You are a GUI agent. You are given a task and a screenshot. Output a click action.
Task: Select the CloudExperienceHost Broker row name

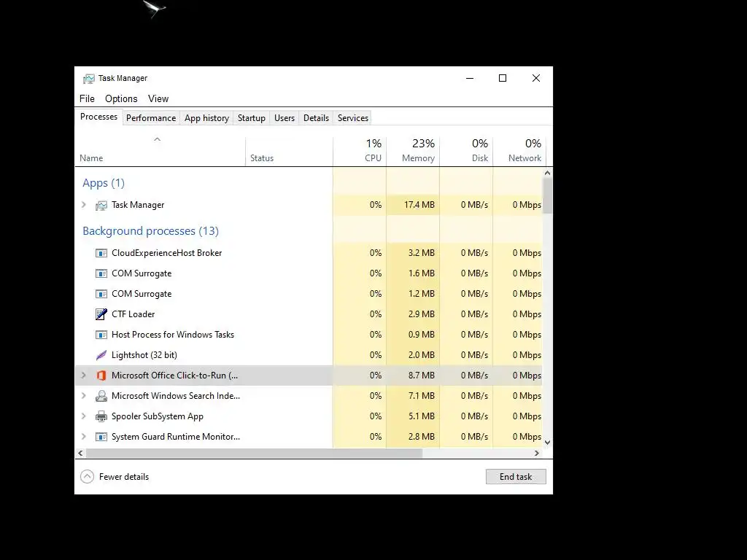tap(167, 253)
